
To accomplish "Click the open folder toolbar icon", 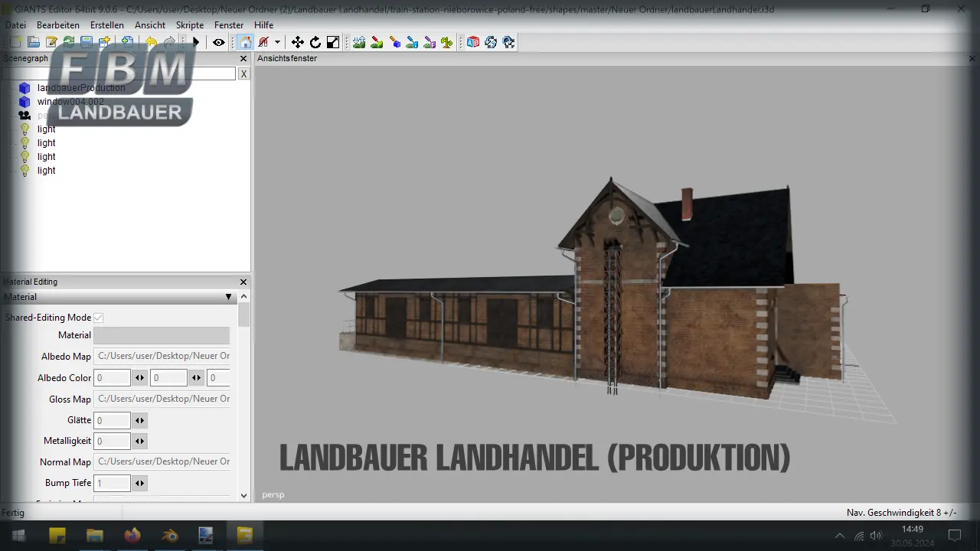I will [x=34, y=42].
